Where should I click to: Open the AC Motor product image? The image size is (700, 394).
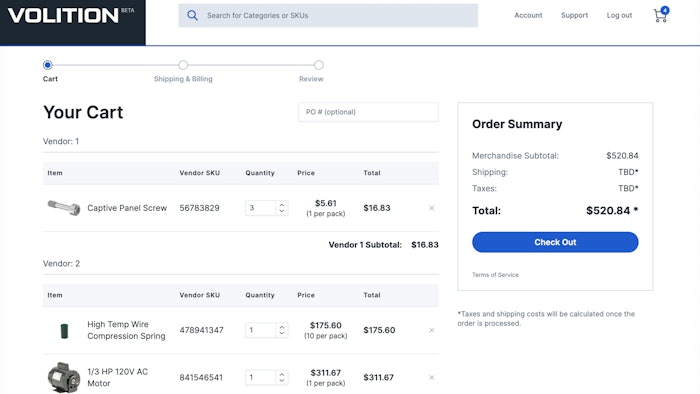click(64, 377)
